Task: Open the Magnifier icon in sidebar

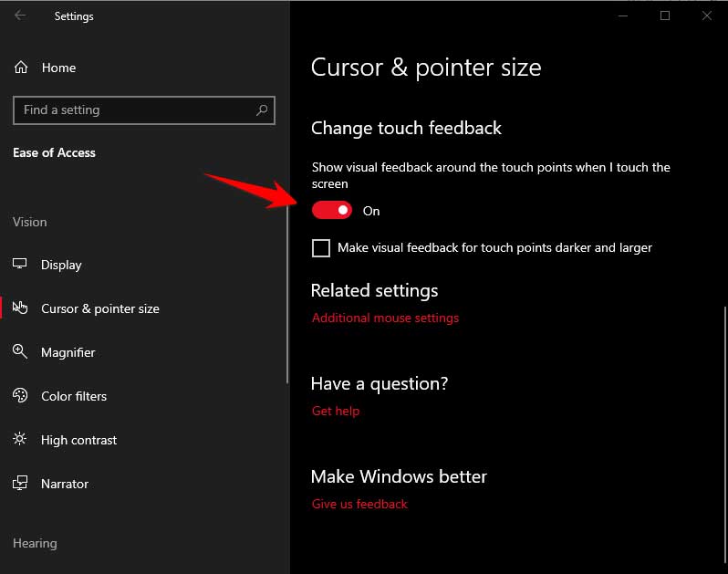Action: pos(20,351)
